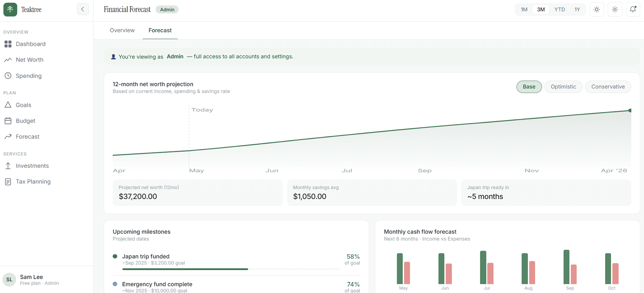Collapse the sidebar with the chevron button

click(83, 10)
